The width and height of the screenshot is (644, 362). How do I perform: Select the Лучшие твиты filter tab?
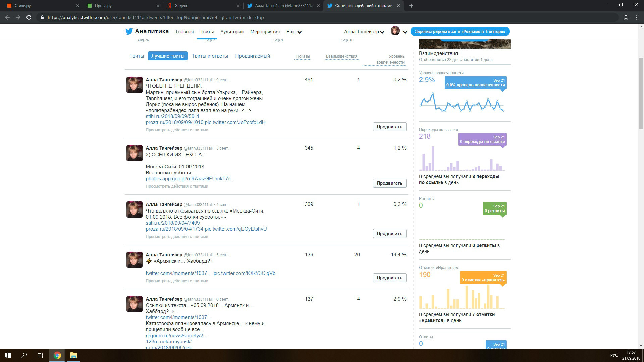pos(168,56)
